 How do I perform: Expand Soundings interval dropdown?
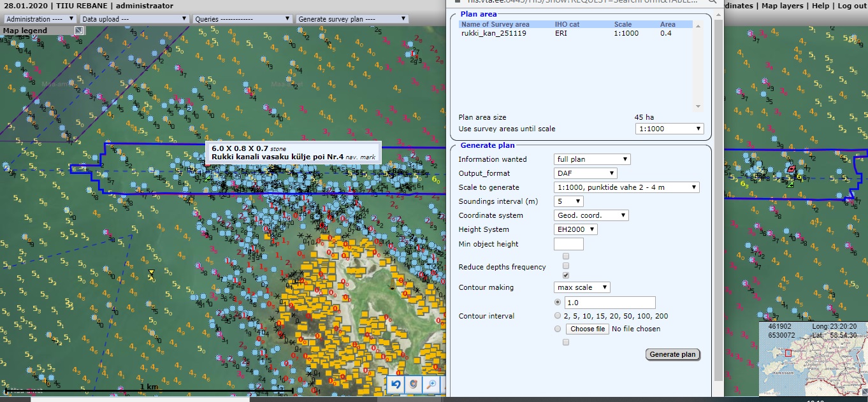pos(568,201)
